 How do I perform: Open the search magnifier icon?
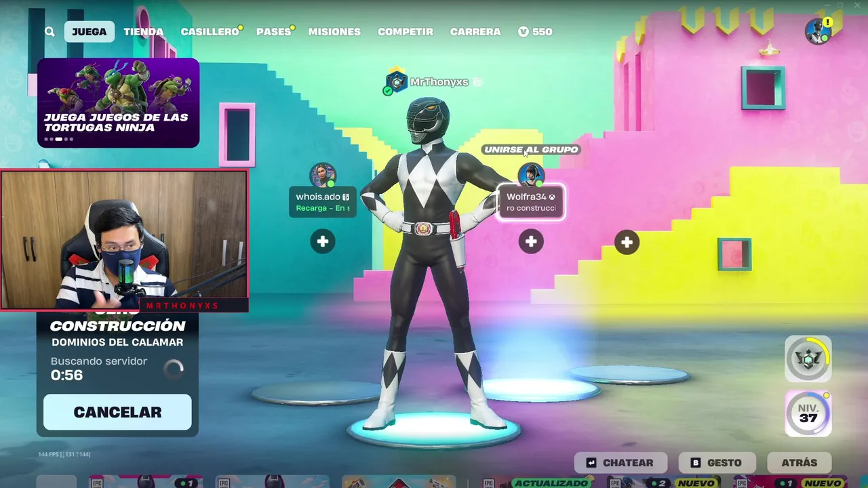[x=50, y=32]
